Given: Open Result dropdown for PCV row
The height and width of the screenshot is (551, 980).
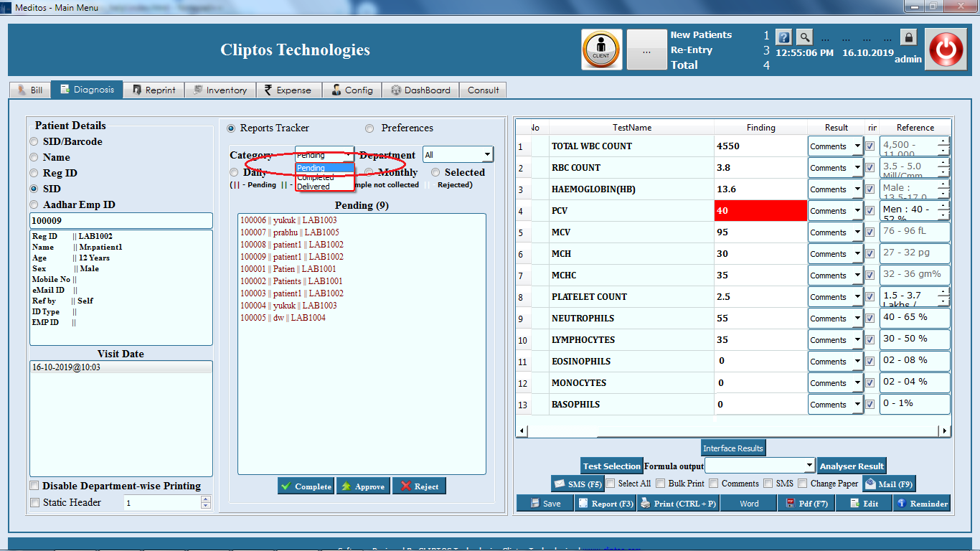Looking at the screenshot, I should (835, 211).
